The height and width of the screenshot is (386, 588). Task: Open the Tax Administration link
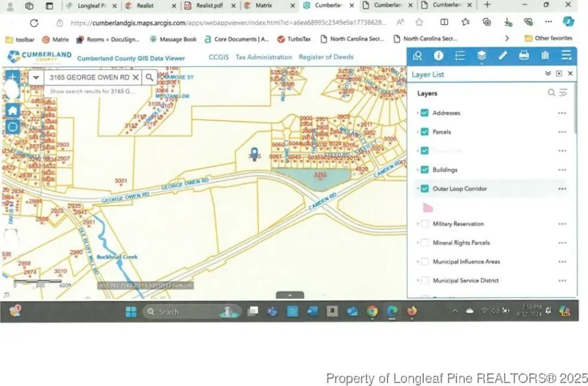point(264,57)
